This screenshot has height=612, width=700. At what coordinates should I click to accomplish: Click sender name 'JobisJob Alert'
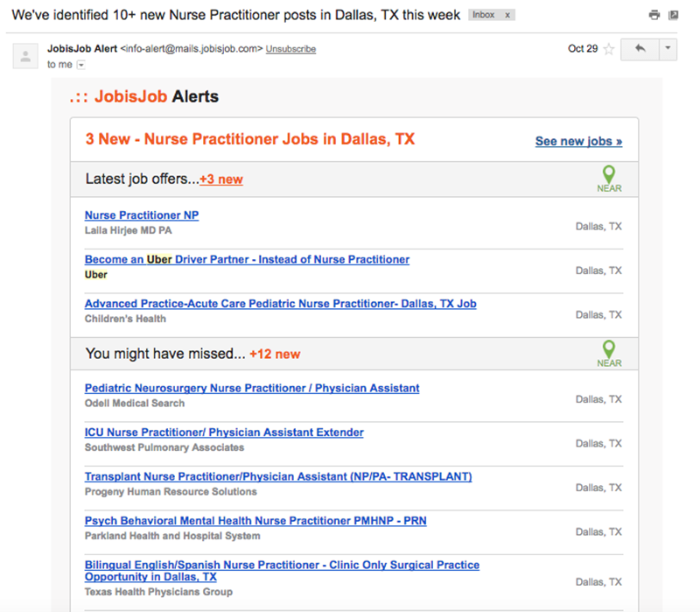82,49
